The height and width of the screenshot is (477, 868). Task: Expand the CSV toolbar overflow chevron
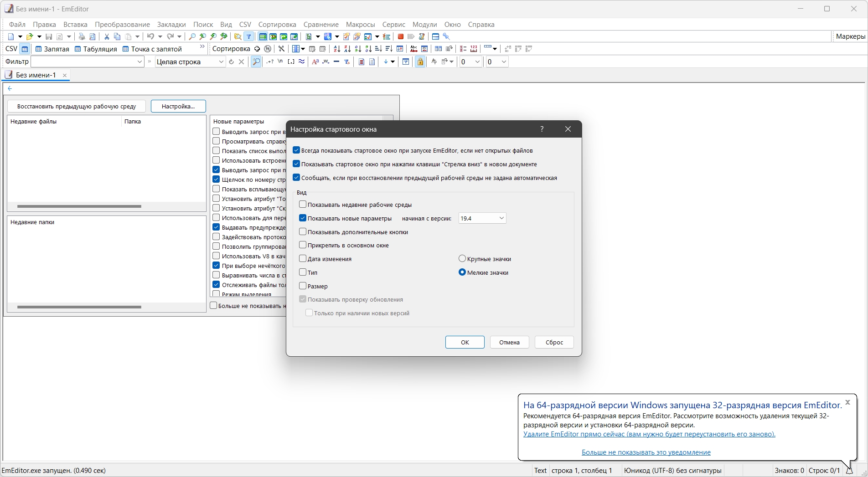(x=202, y=47)
